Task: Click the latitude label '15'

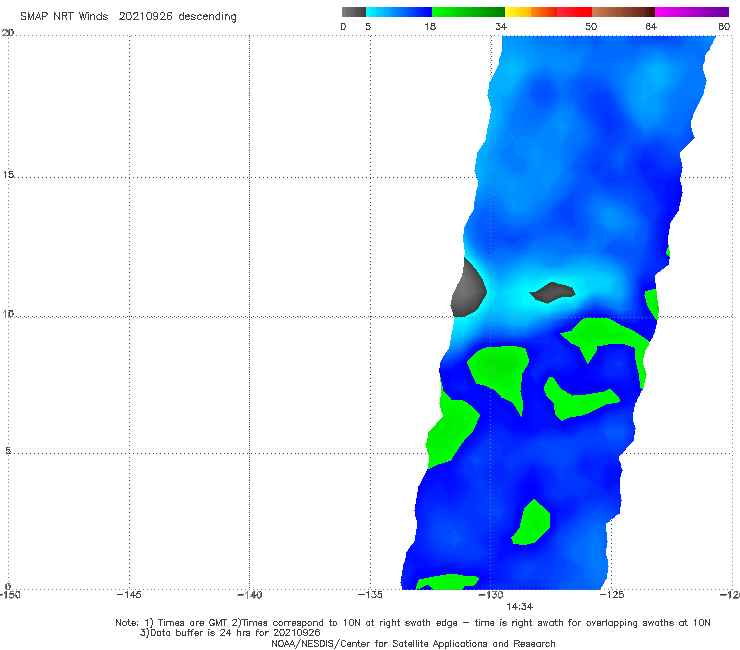Action: point(8,175)
